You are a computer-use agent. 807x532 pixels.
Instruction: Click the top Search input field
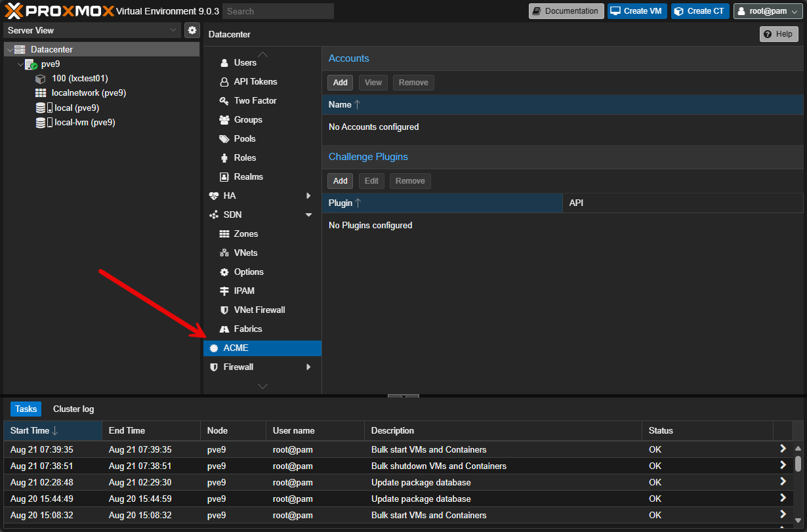(278, 11)
